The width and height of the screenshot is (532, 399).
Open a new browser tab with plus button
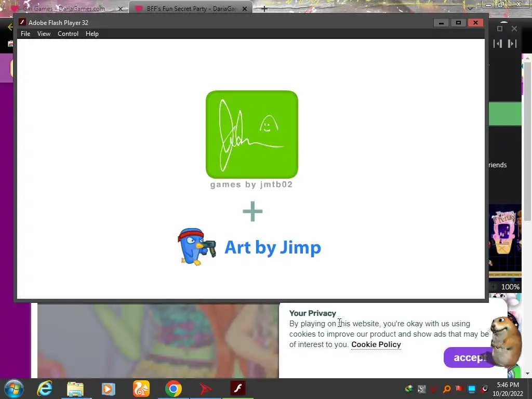click(264, 9)
